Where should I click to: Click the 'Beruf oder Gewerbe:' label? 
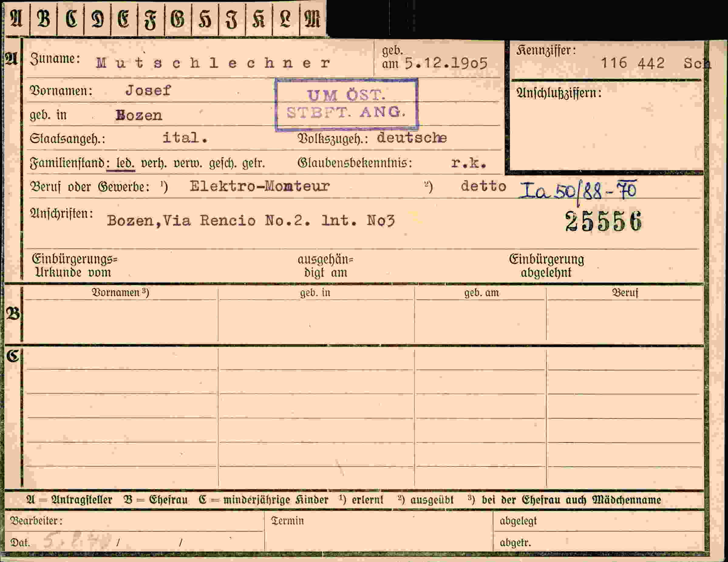[x=90, y=187]
